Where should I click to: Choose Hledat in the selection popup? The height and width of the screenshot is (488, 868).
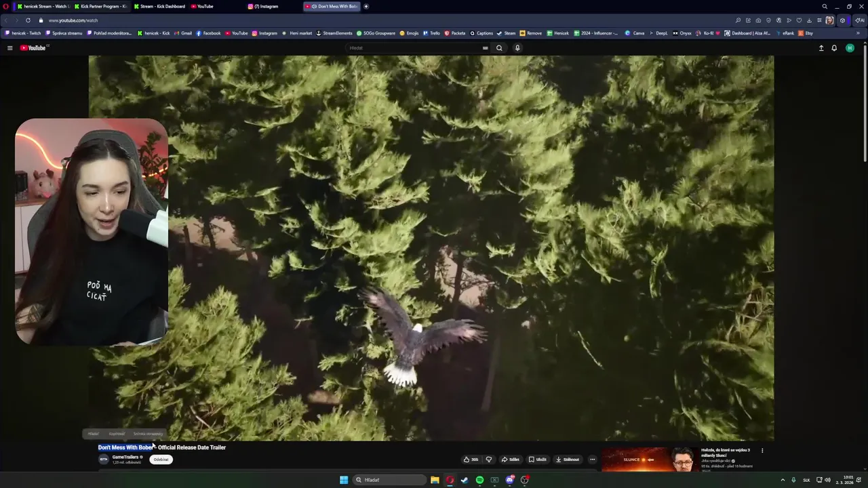[x=93, y=434]
